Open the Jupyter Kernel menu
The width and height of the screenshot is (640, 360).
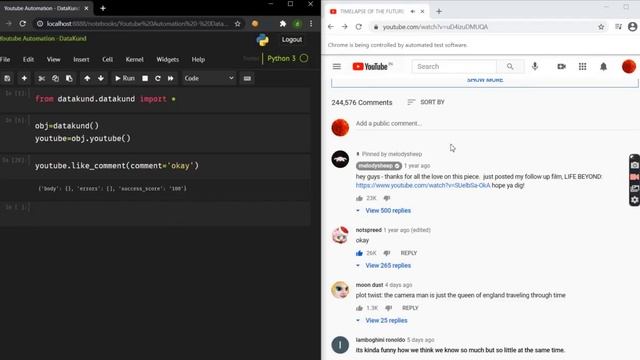tap(134, 60)
